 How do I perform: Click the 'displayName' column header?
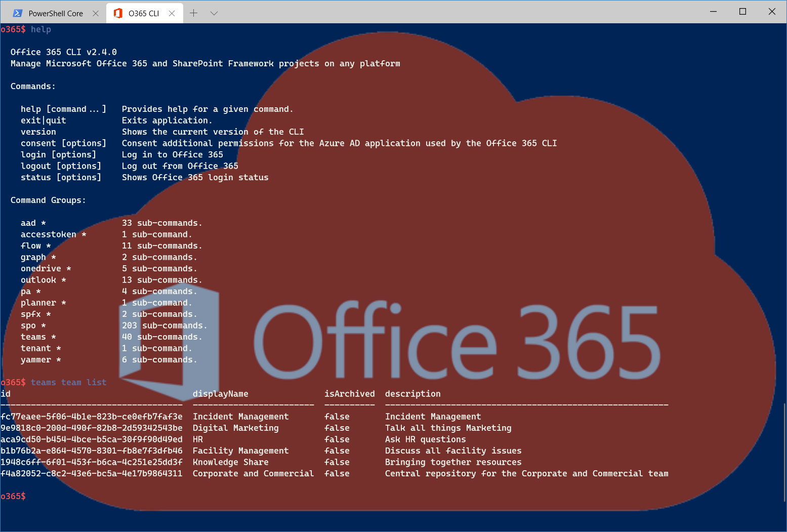220,394
